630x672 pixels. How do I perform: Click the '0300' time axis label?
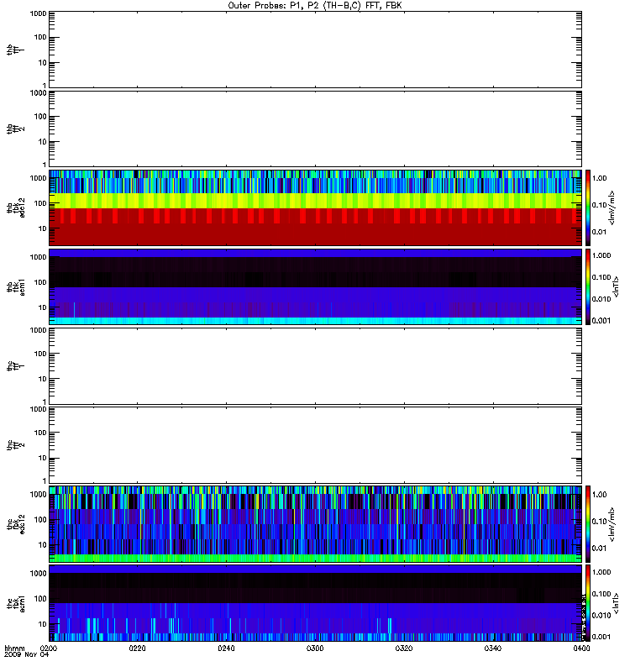[315, 648]
